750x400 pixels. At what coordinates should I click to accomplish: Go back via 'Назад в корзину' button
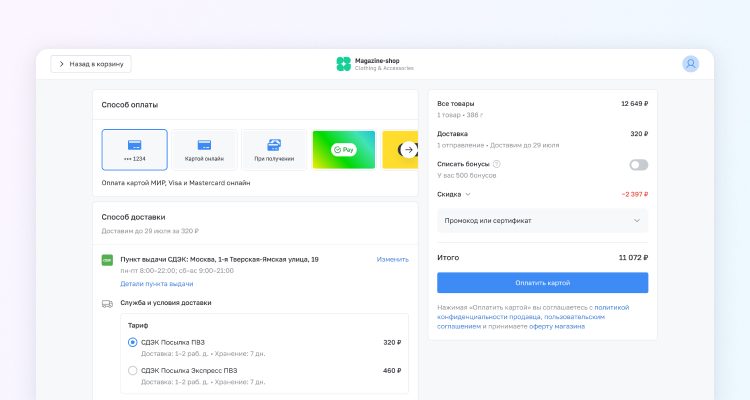(x=91, y=64)
